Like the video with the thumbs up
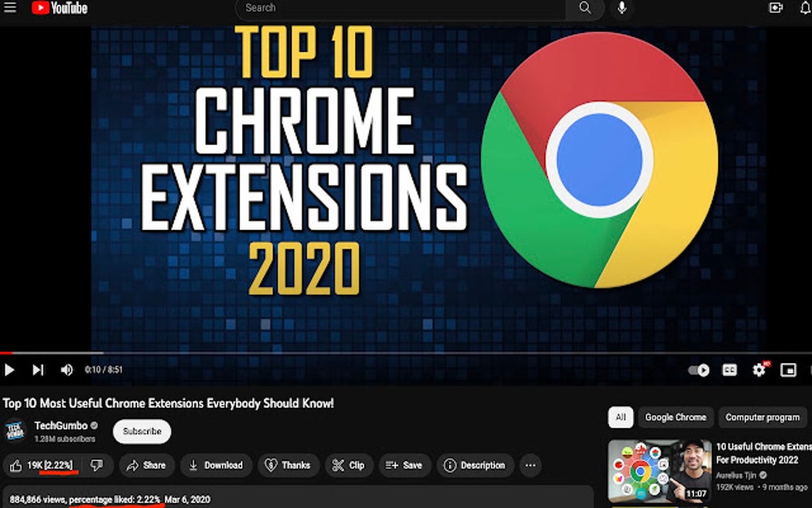Viewport: 812px width, 508px height. pos(16,465)
